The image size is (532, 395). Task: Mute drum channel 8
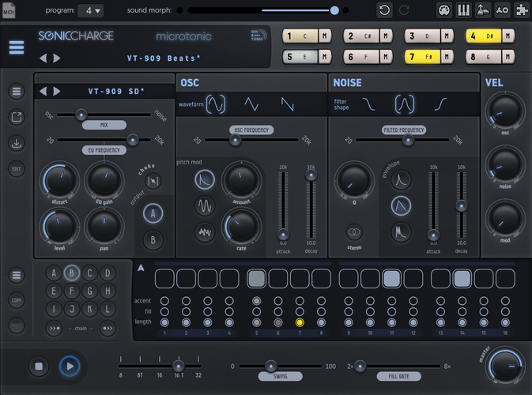tap(508, 57)
